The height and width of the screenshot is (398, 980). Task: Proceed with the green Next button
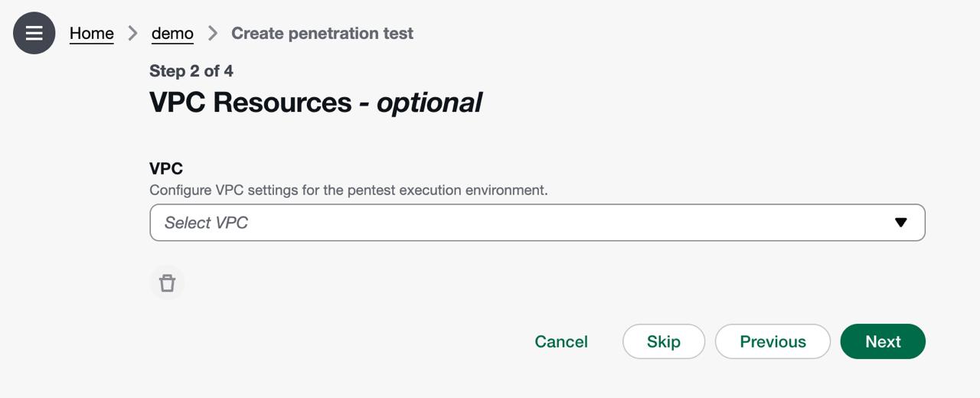[882, 341]
